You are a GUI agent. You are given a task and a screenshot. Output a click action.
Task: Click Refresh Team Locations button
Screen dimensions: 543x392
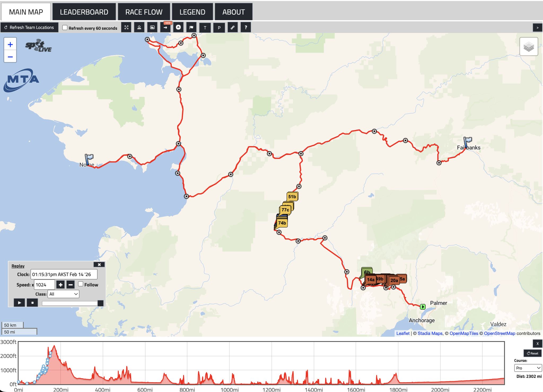point(29,27)
